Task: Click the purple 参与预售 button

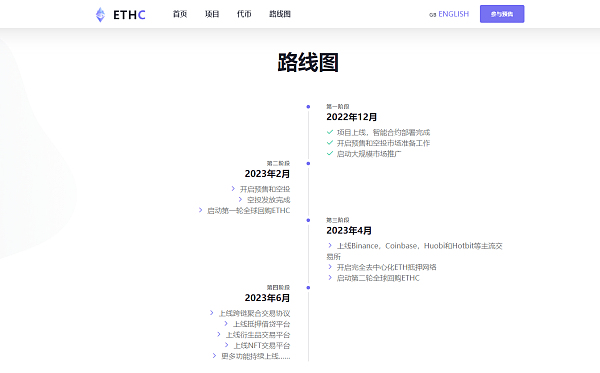Action: (502, 14)
